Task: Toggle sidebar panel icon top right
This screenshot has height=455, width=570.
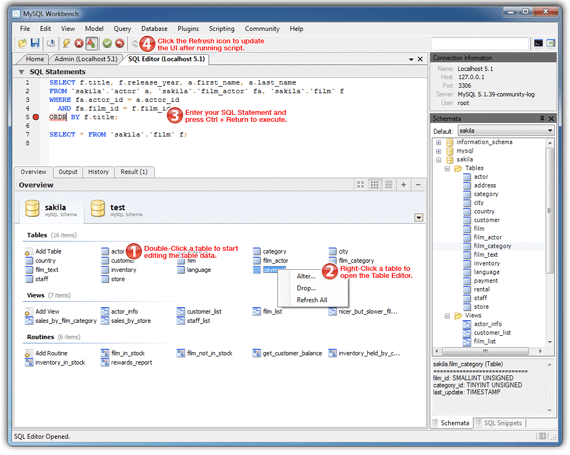Action: pos(551,43)
